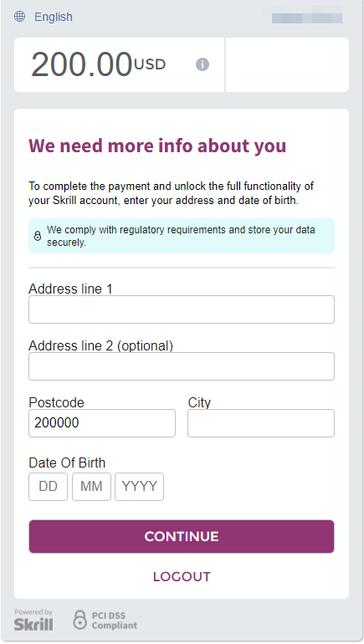
Task: Click the YYYY year of birth box
Action: (139, 487)
